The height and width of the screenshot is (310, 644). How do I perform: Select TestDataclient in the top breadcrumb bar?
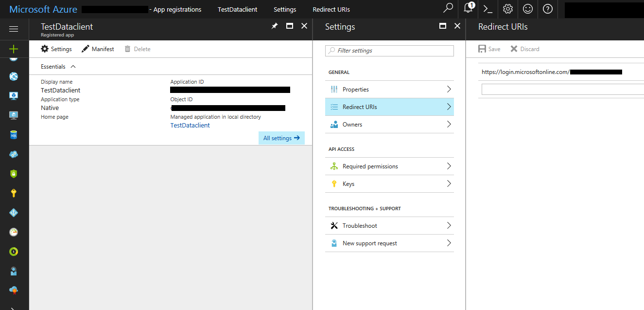(238, 9)
